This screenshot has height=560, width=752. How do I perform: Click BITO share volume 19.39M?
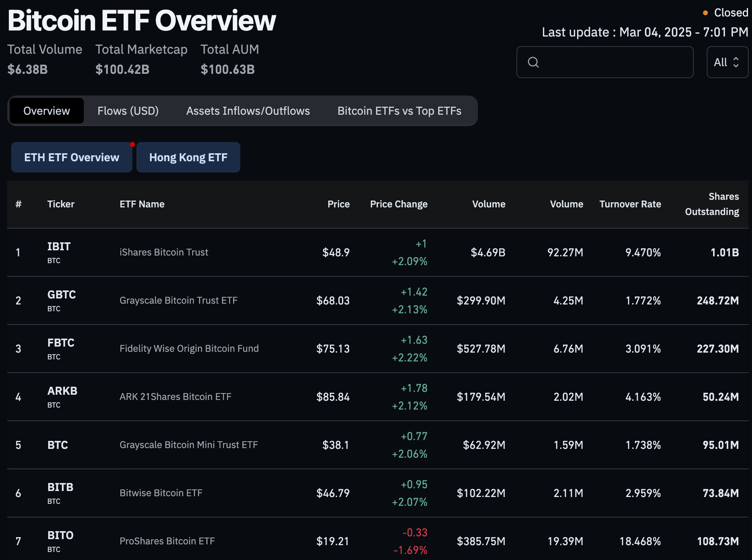click(565, 541)
